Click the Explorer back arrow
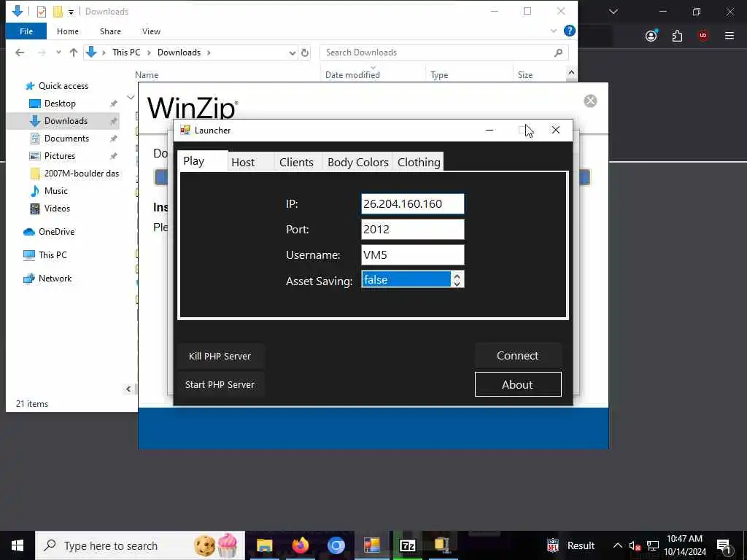 click(x=20, y=52)
